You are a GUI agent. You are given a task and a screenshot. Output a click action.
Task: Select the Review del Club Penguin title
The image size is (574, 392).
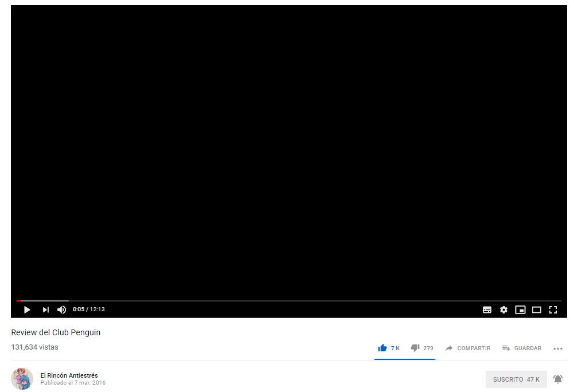pos(56,332)
